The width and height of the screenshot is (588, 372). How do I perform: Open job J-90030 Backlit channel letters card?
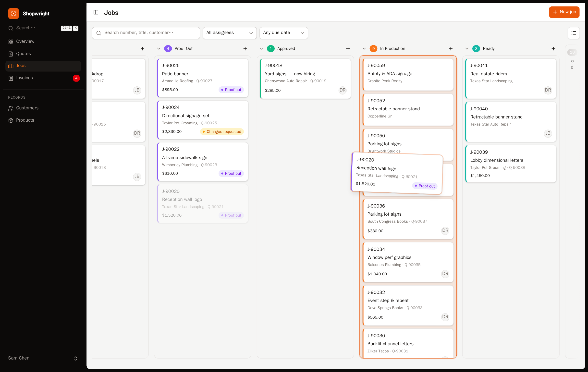[408, 343]
